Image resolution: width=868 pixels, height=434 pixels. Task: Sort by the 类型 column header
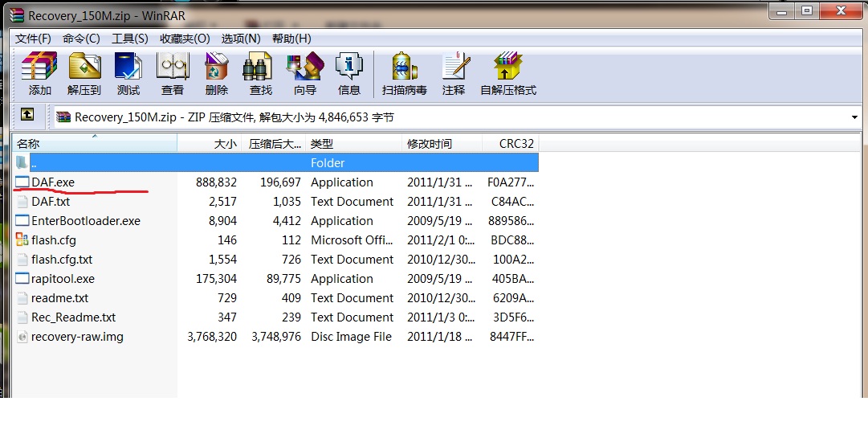[353, 144]
